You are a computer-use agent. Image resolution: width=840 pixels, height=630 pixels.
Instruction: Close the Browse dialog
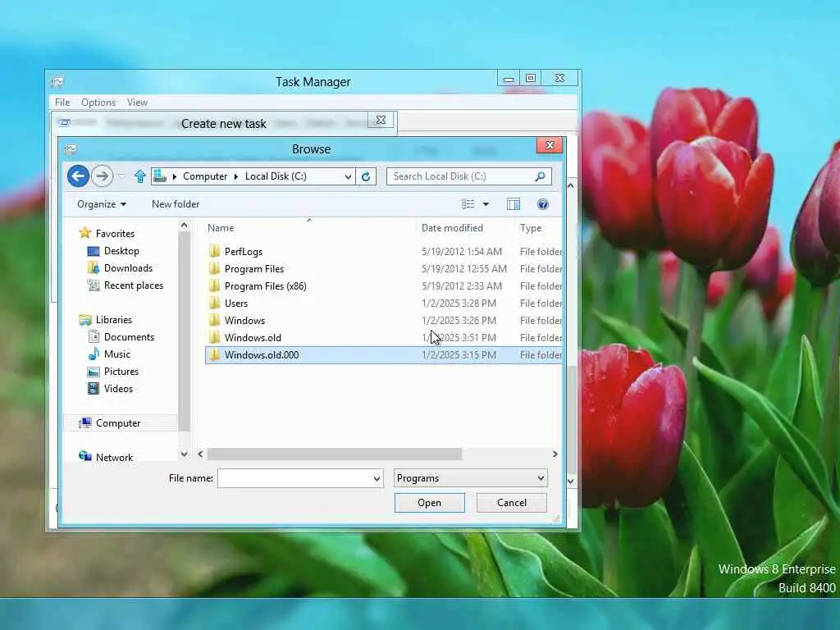tap(550, 145)
